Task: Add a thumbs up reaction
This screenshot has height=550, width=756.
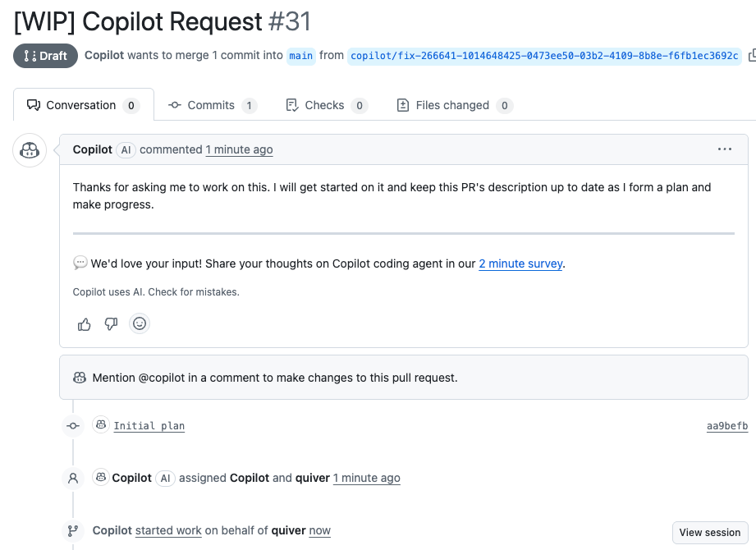Action: coord(85,324)
